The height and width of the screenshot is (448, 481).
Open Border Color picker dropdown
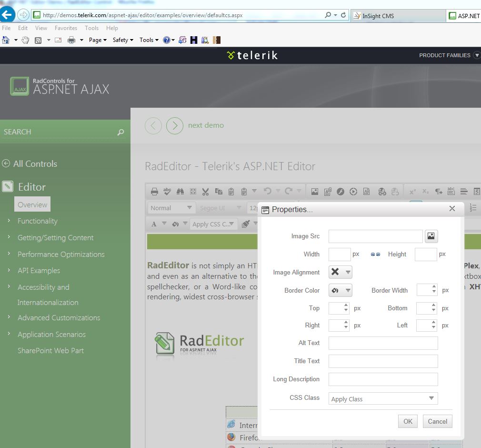click(x=348, y=290)
